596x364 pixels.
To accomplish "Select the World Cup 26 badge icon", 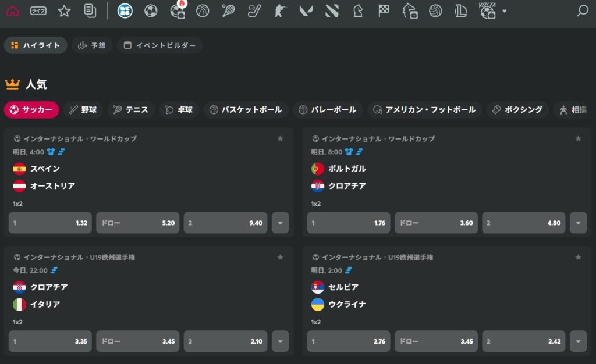I will tap(125, 11).
